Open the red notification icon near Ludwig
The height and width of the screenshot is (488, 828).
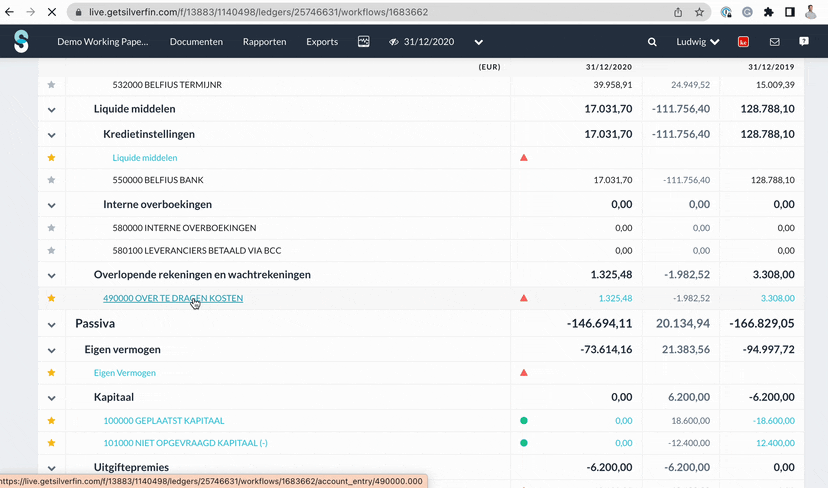pos(743,42)
